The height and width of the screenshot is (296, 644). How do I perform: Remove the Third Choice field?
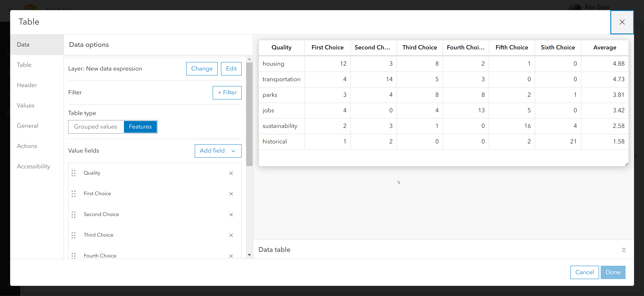(231, 235)
